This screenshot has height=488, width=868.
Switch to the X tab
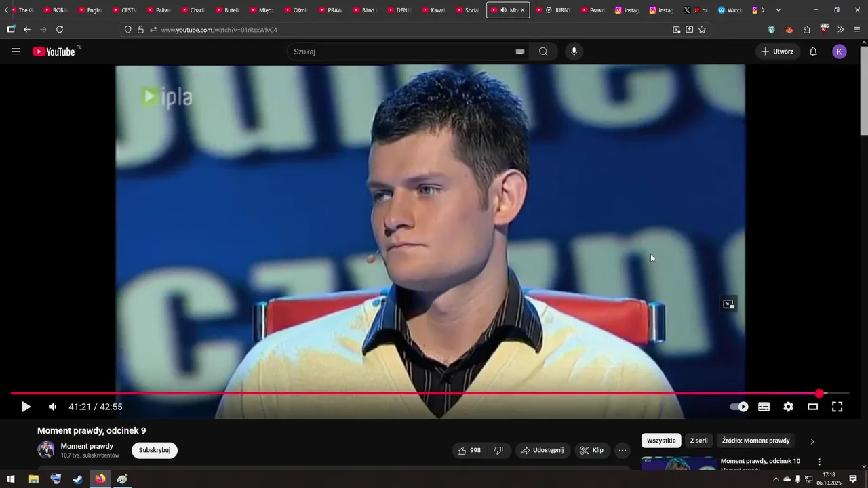pyautogui.click(x=696, y=10)
